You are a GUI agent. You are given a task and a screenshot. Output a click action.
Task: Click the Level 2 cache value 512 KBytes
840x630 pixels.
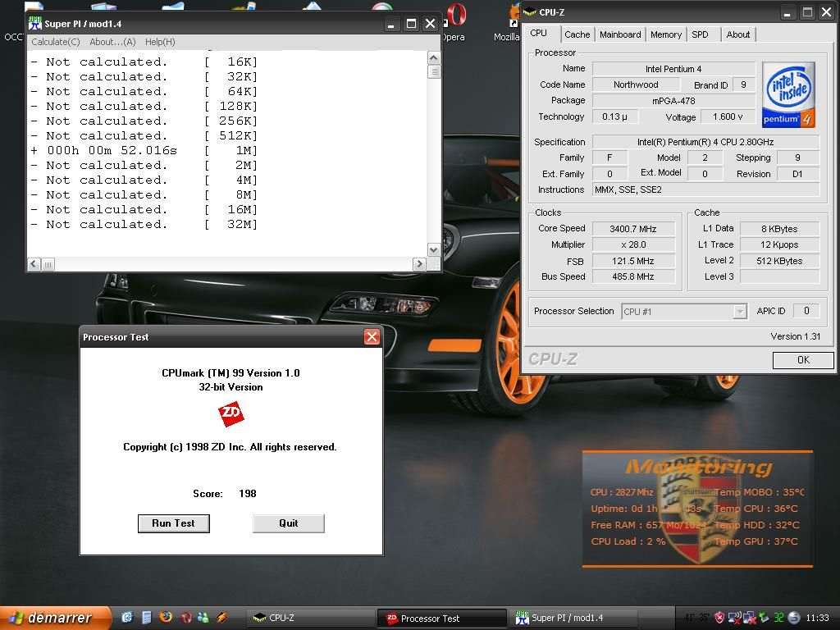click(779, 261)
